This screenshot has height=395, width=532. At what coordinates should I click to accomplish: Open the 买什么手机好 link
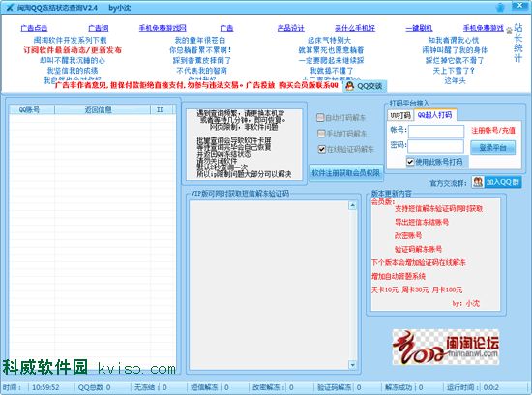(x=355, y=28)
